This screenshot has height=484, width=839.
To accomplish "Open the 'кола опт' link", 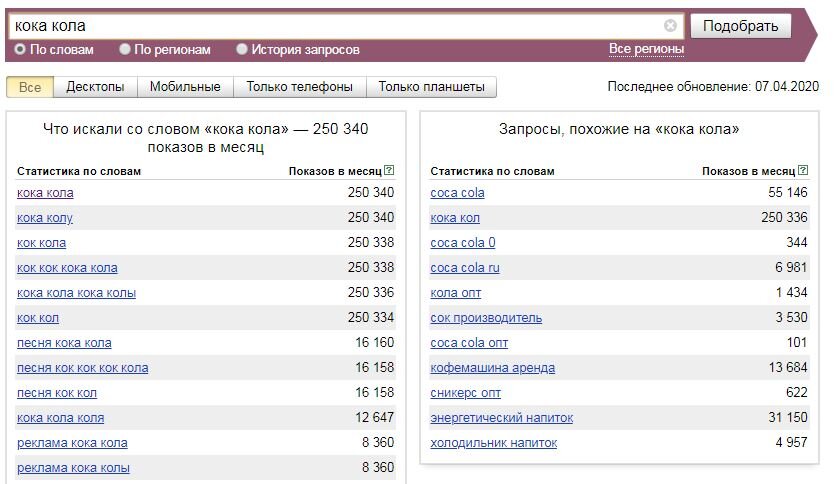I will pyautogui.click(x=456, y=293).
